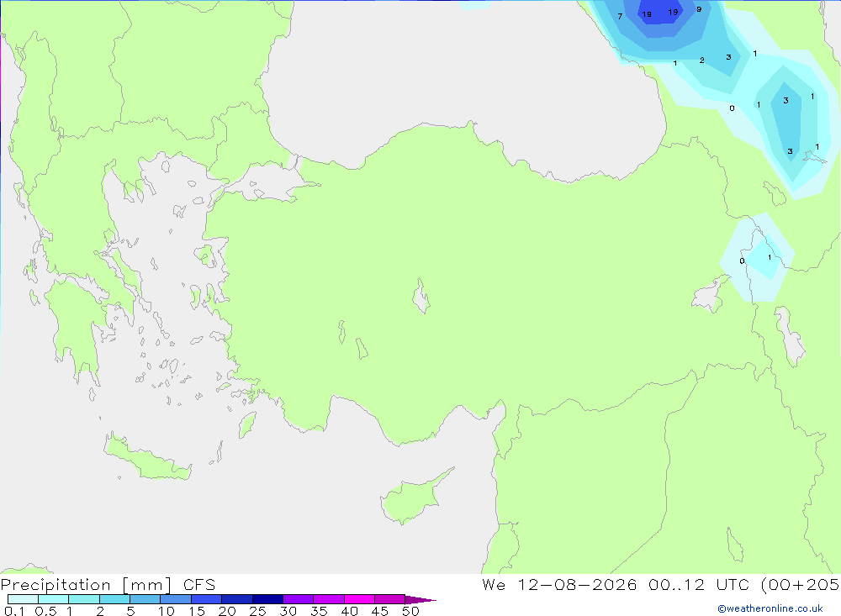The width and height of the screenshot is (841, 616).
Task: Click the 10–15 mm legend color box
Action: coord(176,599)
